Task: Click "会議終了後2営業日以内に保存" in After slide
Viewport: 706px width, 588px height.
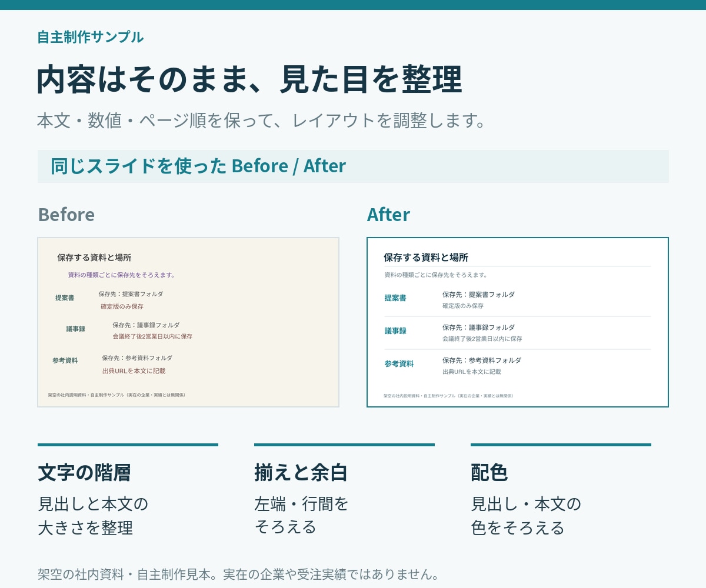Action: click(x=482, y=339)
